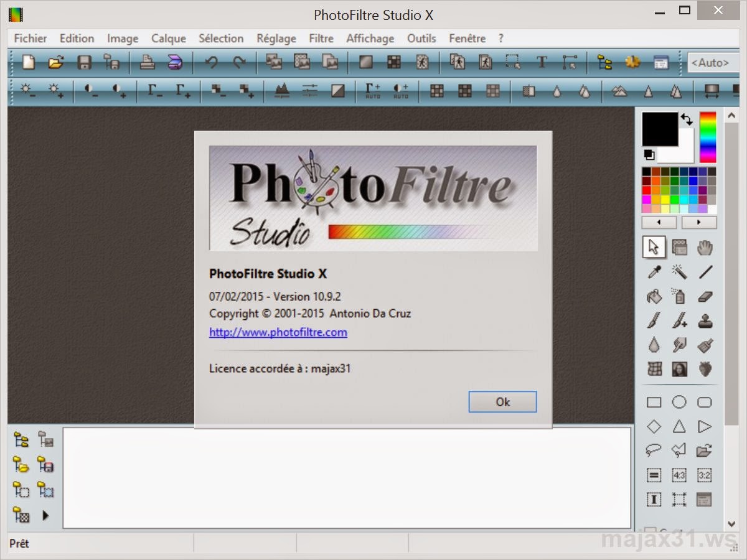Image resolution: width=747 pixels, height=560 pixels.
Task: Open the Fichier menu
Action: click(x=30, y=38)
